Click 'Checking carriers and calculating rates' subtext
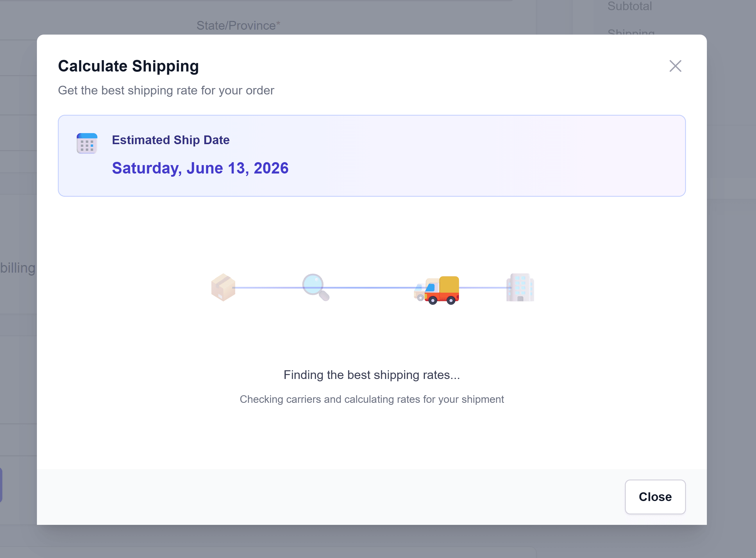756x558 pixels. click(371, 399)
